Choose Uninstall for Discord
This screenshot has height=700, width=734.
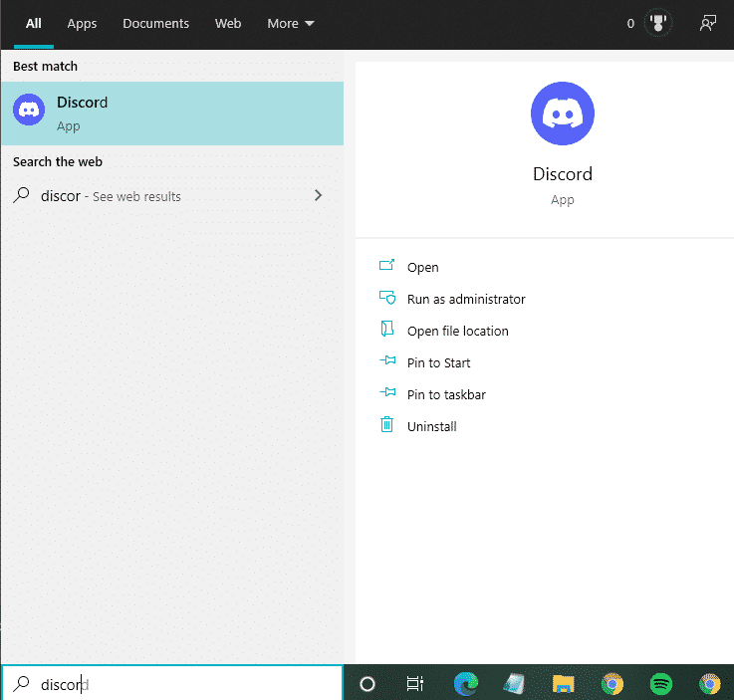pos(431,426)
